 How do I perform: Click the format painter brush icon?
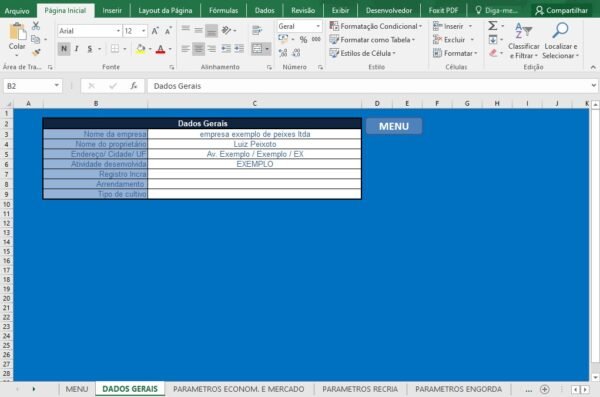pyautogui.click(x=36, y=52)
